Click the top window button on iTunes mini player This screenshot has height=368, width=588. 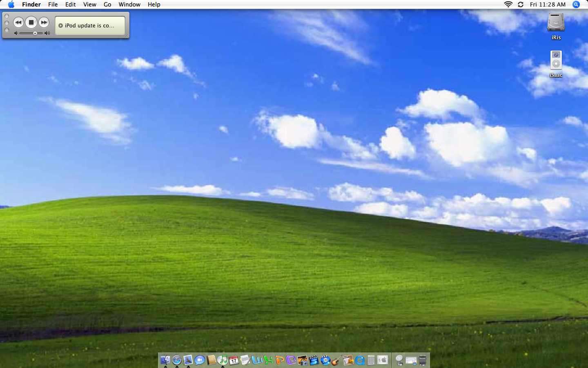[x=7, y=16]
